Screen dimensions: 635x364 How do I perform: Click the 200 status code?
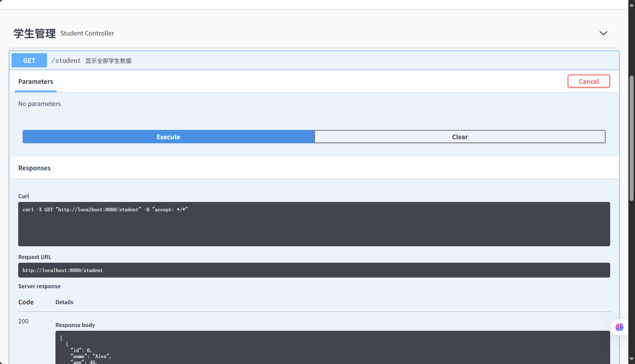point(23,321)
